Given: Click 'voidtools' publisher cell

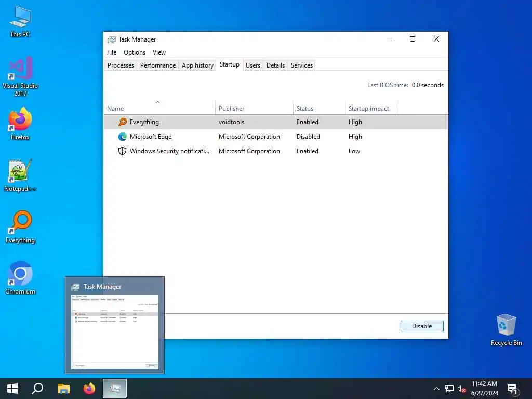Looking at the screenshot, I should (231, 122).
